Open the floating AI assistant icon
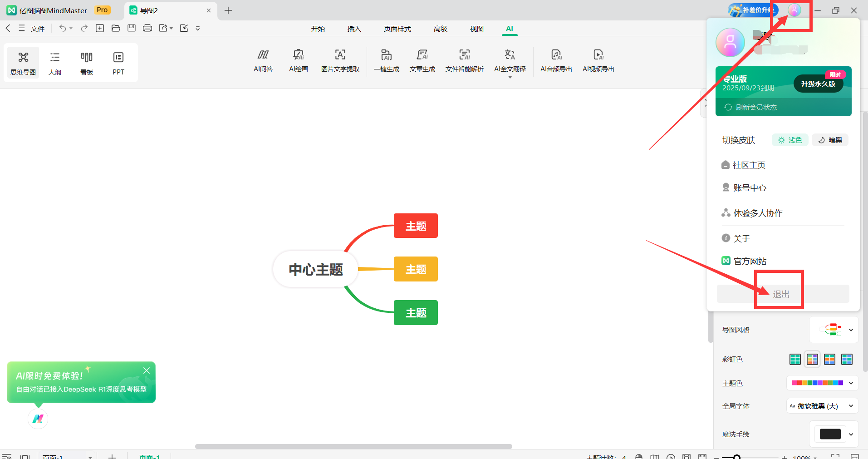 [x=38, y=419]
